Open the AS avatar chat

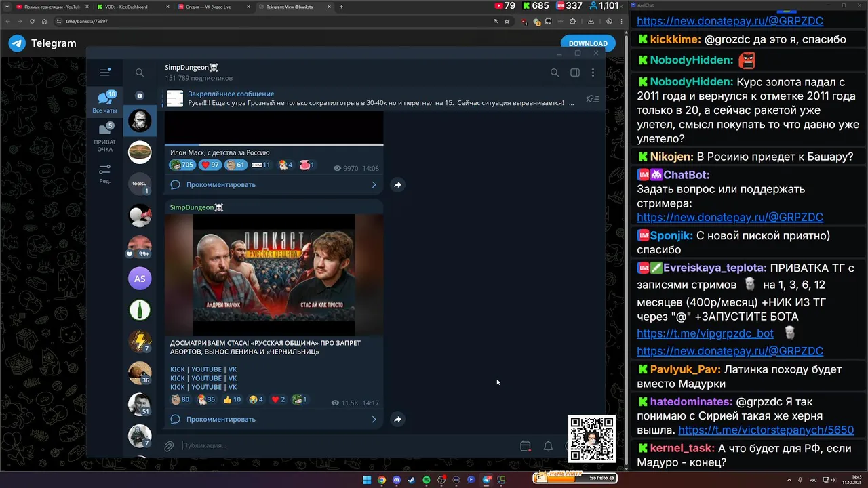point(140,279)
